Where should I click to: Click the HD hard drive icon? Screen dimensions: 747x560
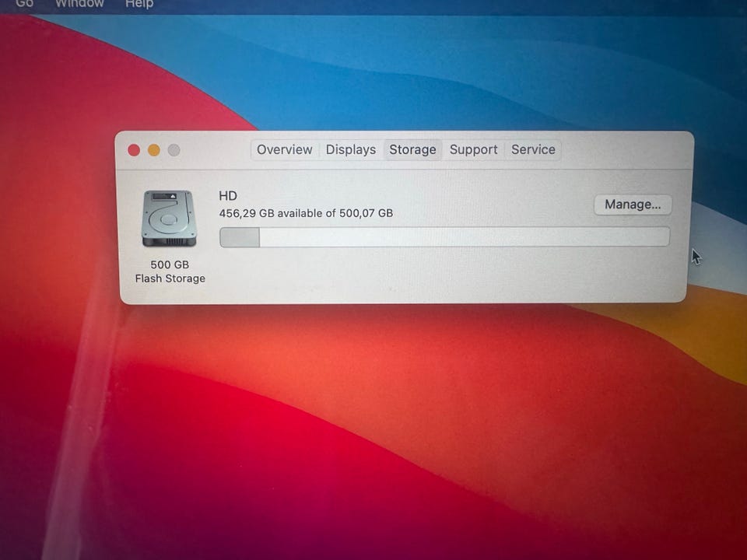[x=169, y=219]
